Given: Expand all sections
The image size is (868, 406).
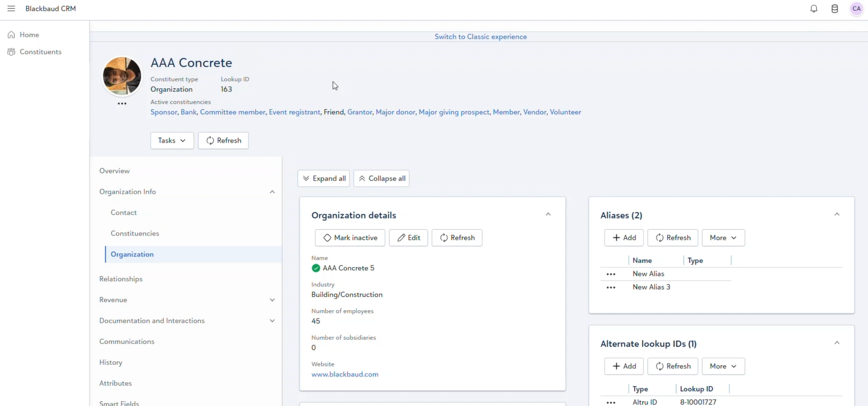Looking at the screenshot, I should 323,179.
